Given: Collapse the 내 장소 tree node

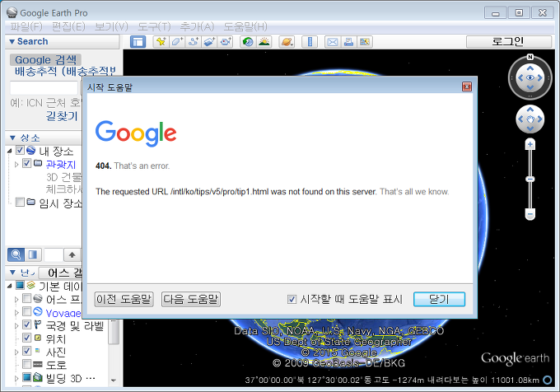Looking at the screenshot, I should 10,151.
